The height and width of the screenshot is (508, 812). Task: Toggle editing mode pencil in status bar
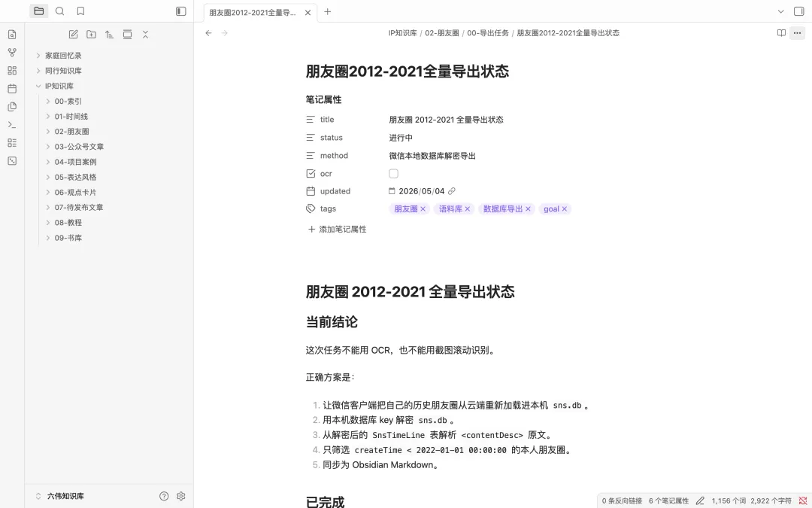[x=700, y=500]
